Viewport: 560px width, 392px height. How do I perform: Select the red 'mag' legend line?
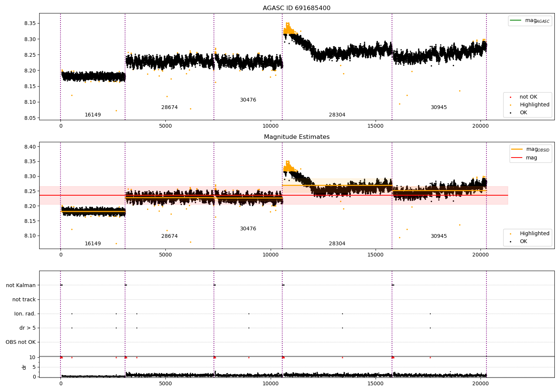click(517, 158)
